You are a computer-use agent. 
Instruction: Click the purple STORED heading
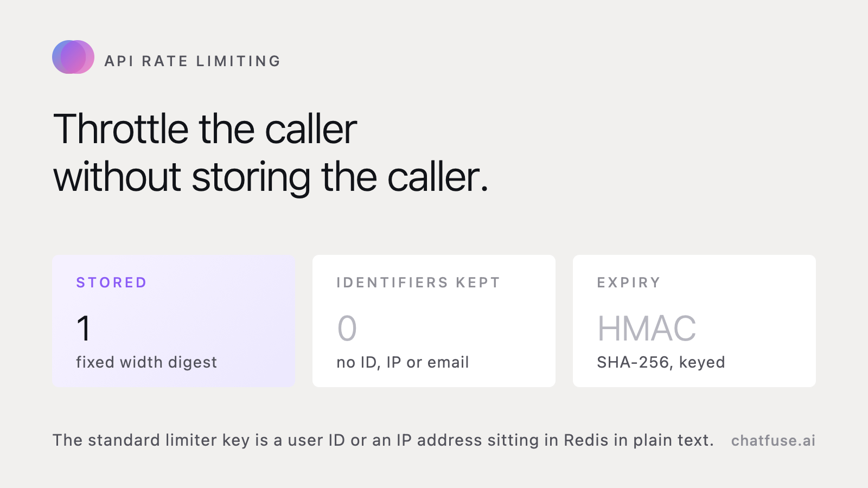111,282
